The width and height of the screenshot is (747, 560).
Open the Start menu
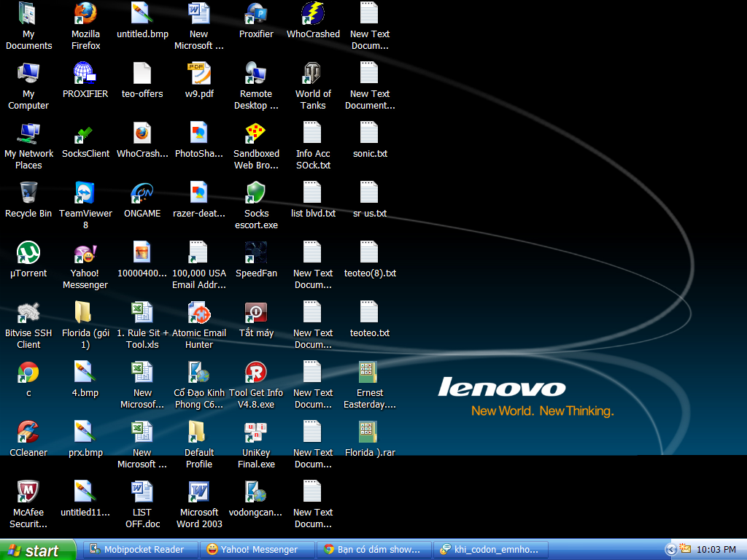(38, 550)
